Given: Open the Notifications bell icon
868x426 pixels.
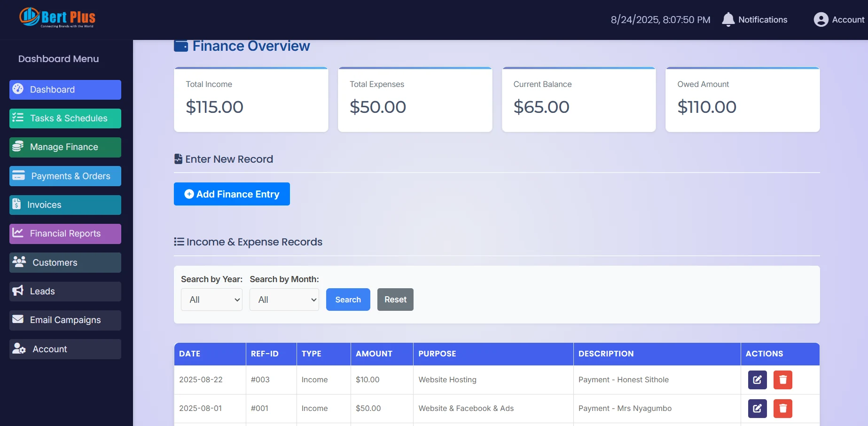Looking at the screenshot, I should point(728,19).
